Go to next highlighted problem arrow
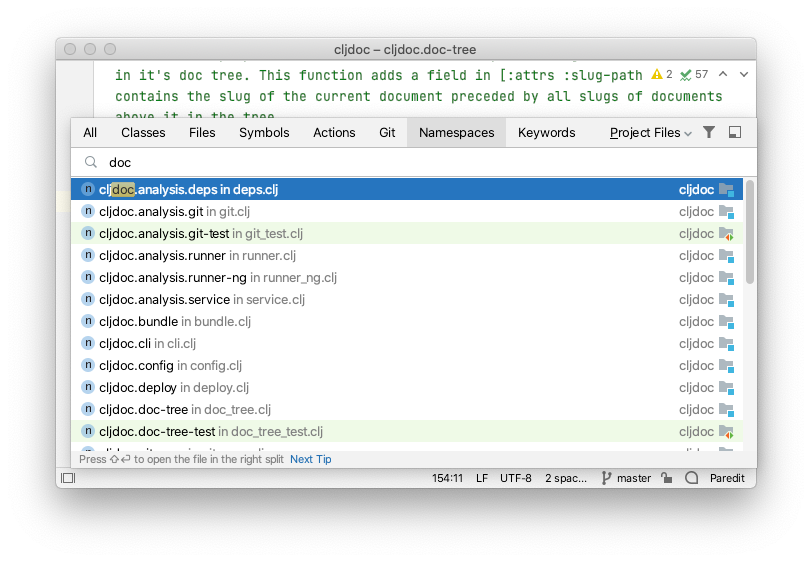Screen dimensions: 812x562 [x=744, y=75]
